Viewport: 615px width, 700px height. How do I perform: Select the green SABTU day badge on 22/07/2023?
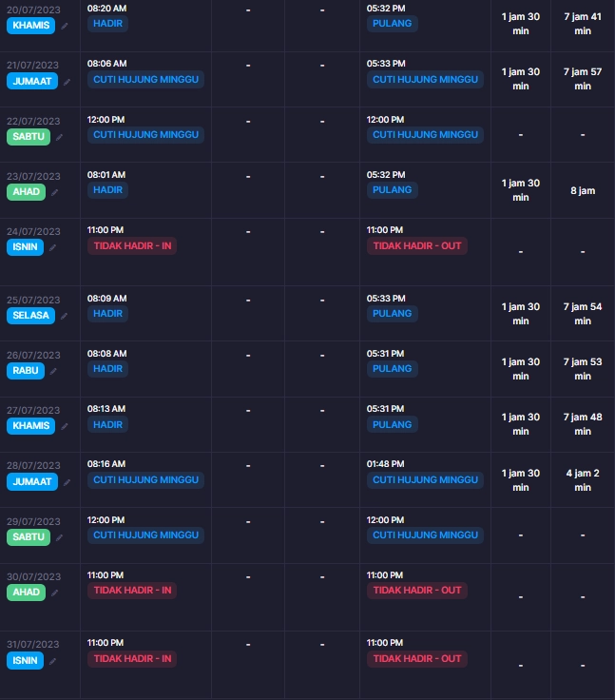coord(29,136)
